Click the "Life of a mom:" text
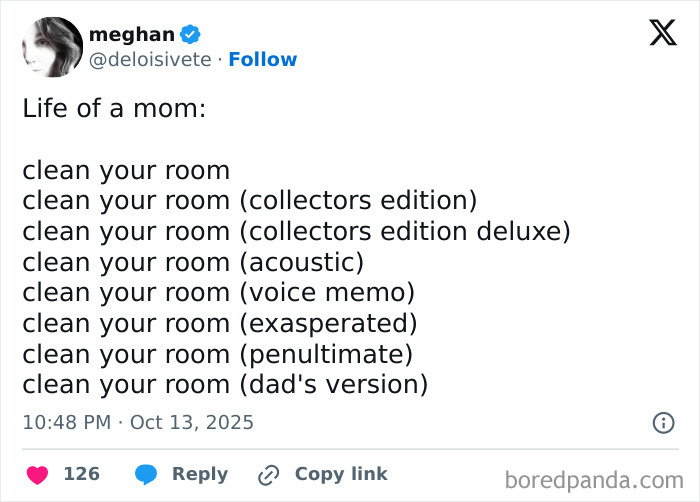Screen dimensions: 700x502 tap(114, 108)
